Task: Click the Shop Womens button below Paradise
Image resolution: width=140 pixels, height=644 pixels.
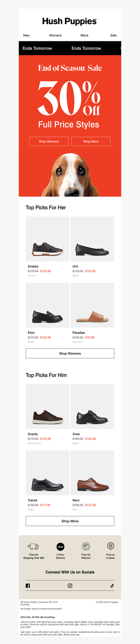Action: [x=70, y=353]
